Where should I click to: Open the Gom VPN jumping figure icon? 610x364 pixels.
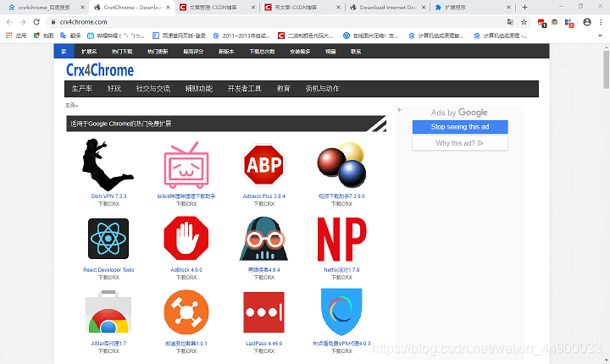(108, 165)
